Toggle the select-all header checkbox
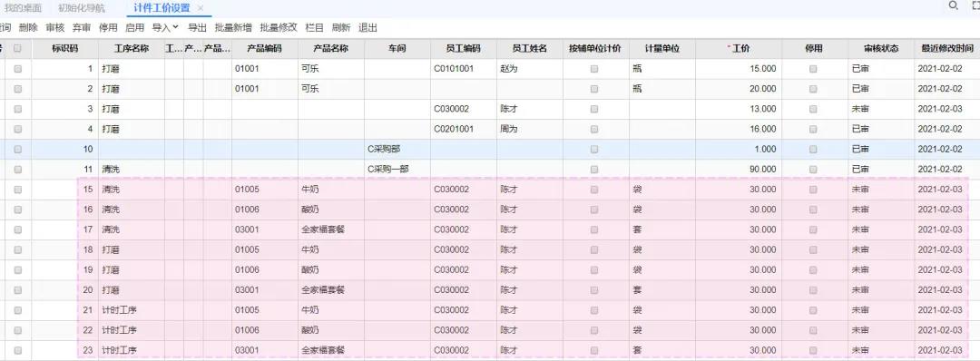 [x=17, y=49]
